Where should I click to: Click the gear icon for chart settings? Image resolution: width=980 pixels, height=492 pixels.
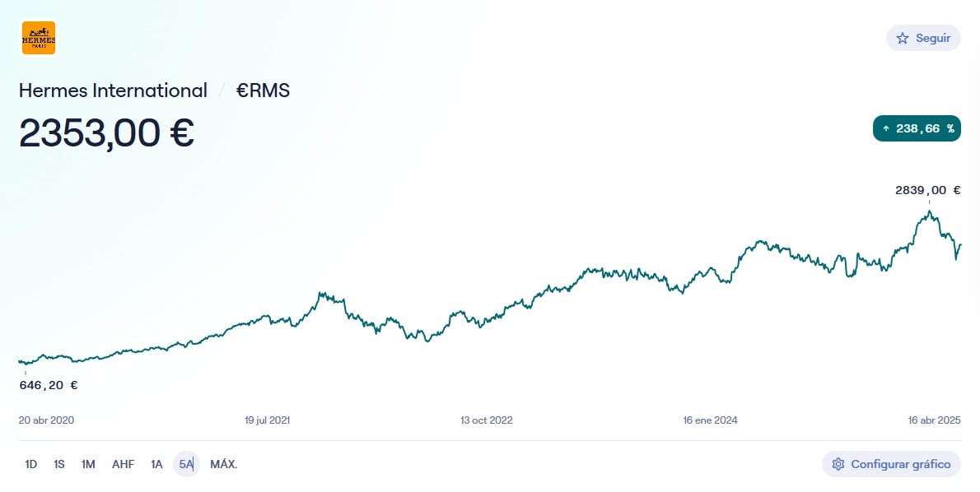pyautogui.click(x=838, y=464)
